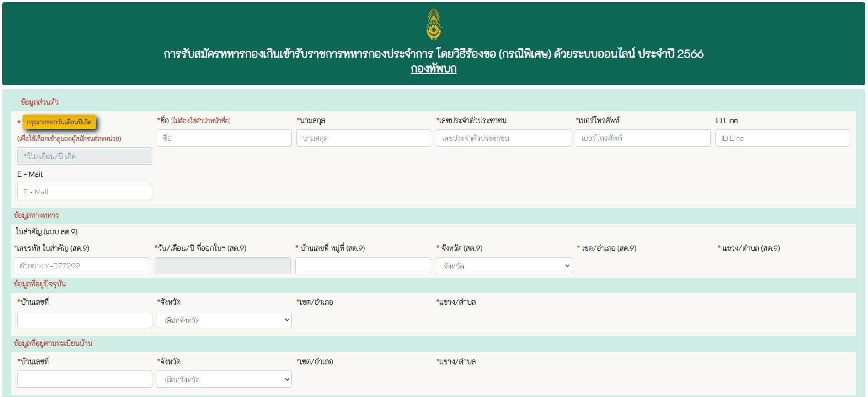The image size is (868, 397).
Task: Click the ใบสำคัญ (แบบ สด.9) underlined text
Action: (46, 231)
